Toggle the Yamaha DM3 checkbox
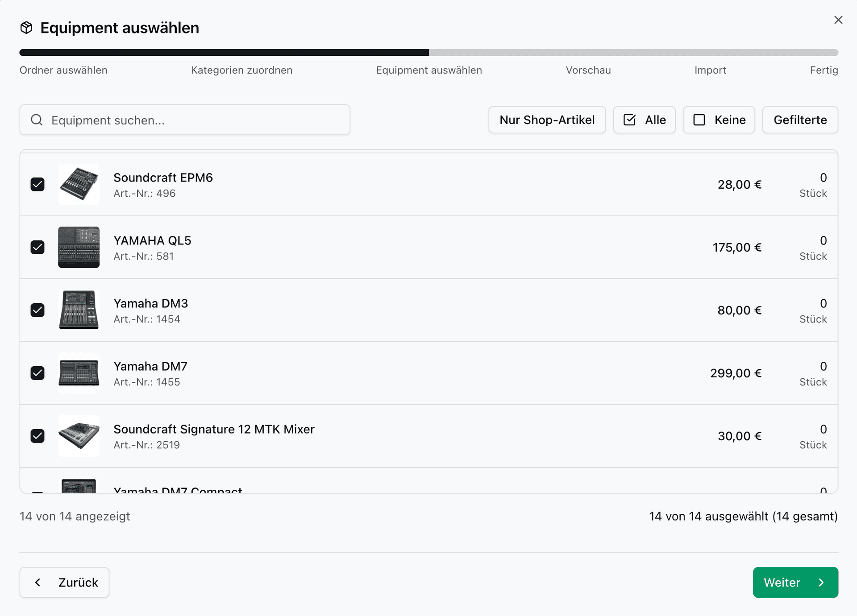 [x=37, y=310]
